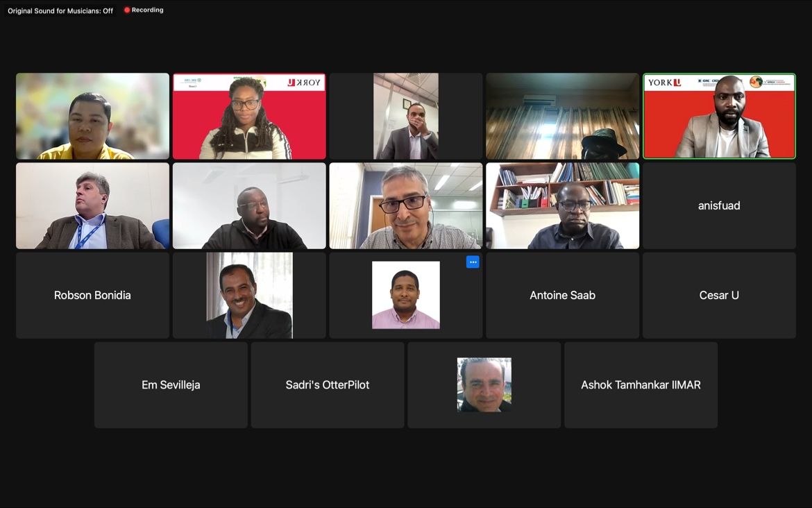Click profile photo of man in pink shirt
The width and height of the screenshot is (812, 508).
[x=406, y=295]
